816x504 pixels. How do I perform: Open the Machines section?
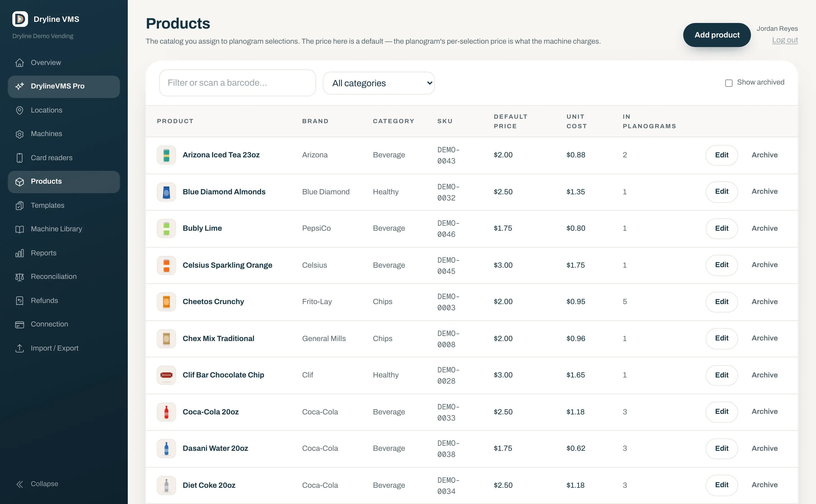(x=64, y=134)
